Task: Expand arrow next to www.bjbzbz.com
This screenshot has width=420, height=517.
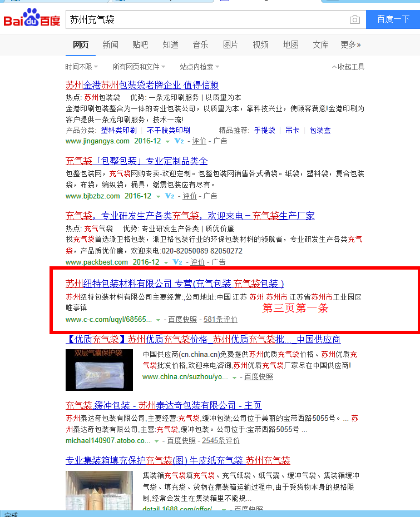Action: (x=158, y=197)
